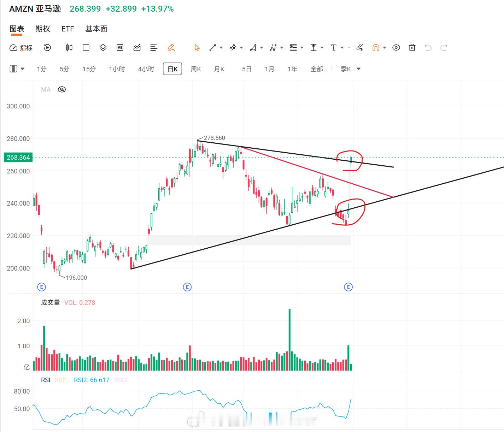Toggle MA indicator visibility eye icon

pyautogui.click(x=62, y=89)
